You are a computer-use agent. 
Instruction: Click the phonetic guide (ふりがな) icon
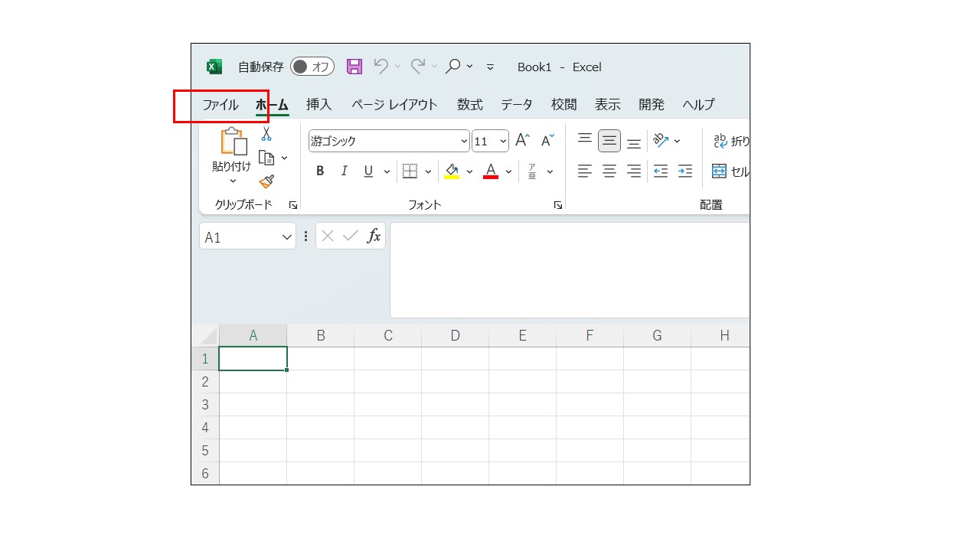[x=532, y=171]
